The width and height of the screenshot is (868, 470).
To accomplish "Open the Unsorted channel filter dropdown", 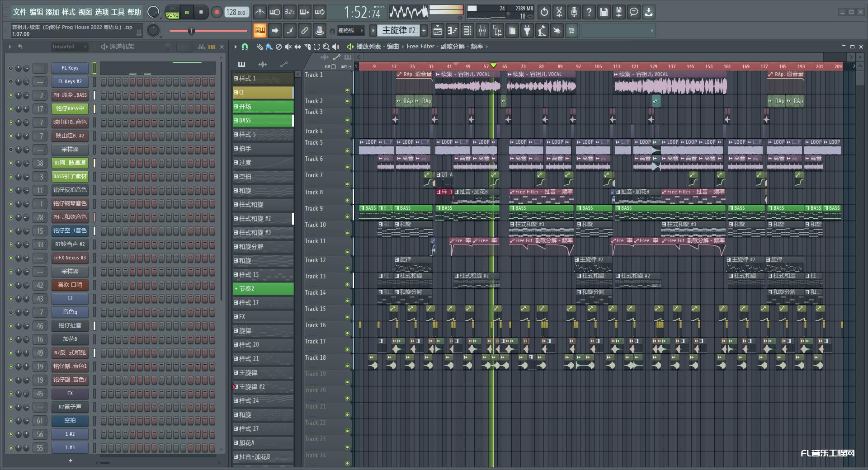I will [69, 47].
